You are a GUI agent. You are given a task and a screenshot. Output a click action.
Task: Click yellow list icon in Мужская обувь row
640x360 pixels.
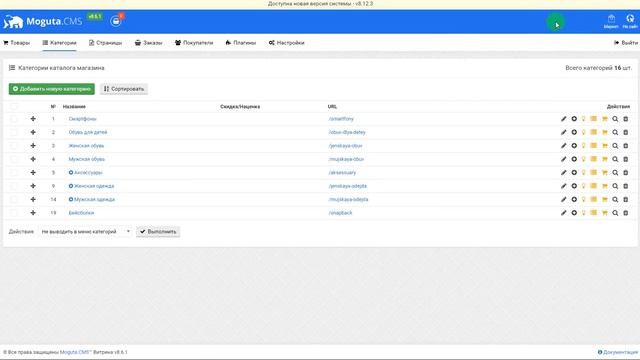pyautogui.click(x=593, y=159)
